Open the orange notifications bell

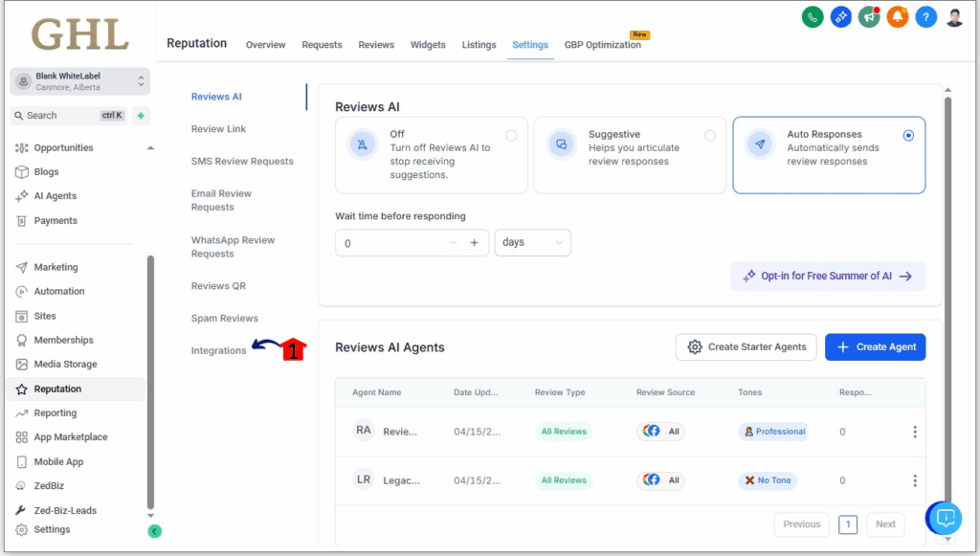898,17
